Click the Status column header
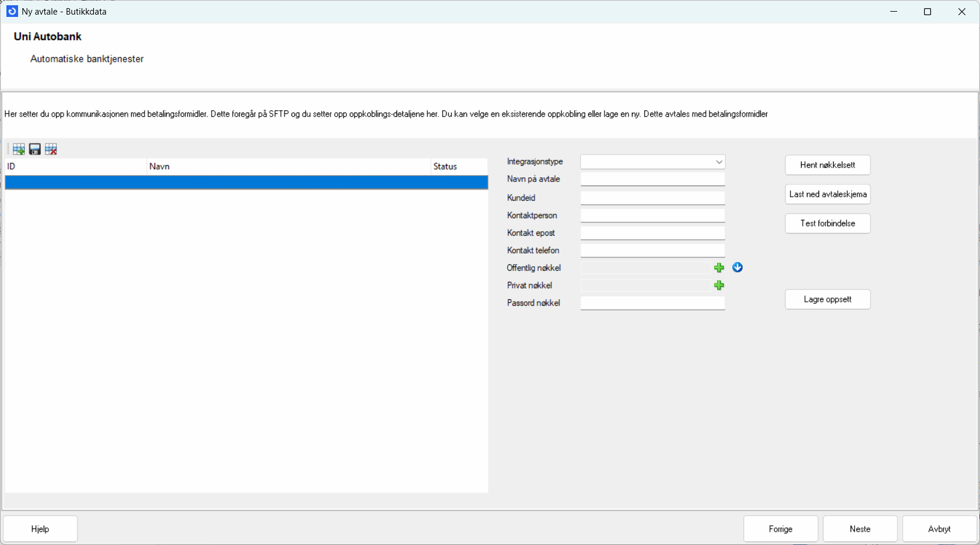 tap(459, 166)
